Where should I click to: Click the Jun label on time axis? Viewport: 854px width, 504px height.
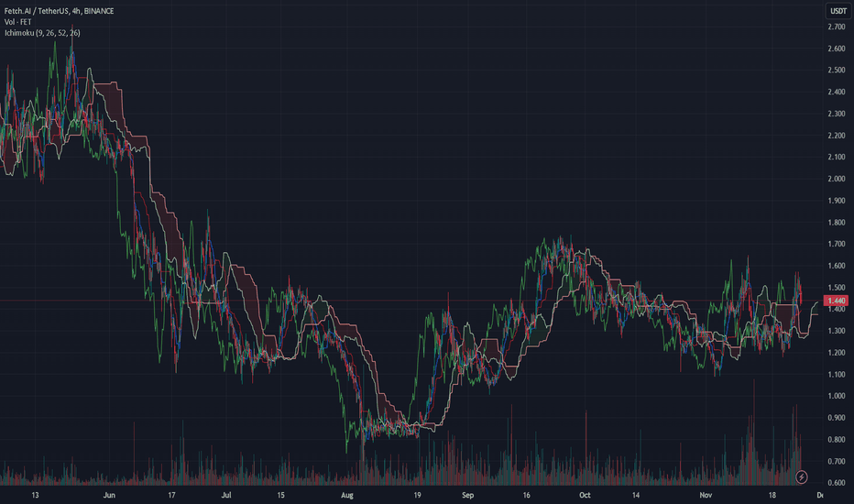pyautogui.click(x=109, y=495)
